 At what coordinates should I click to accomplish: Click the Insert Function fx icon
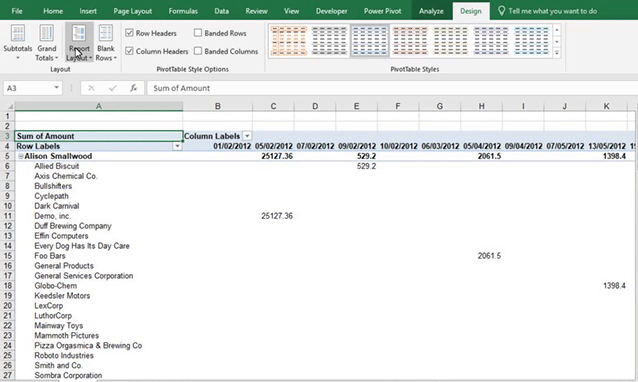(133, 88)
